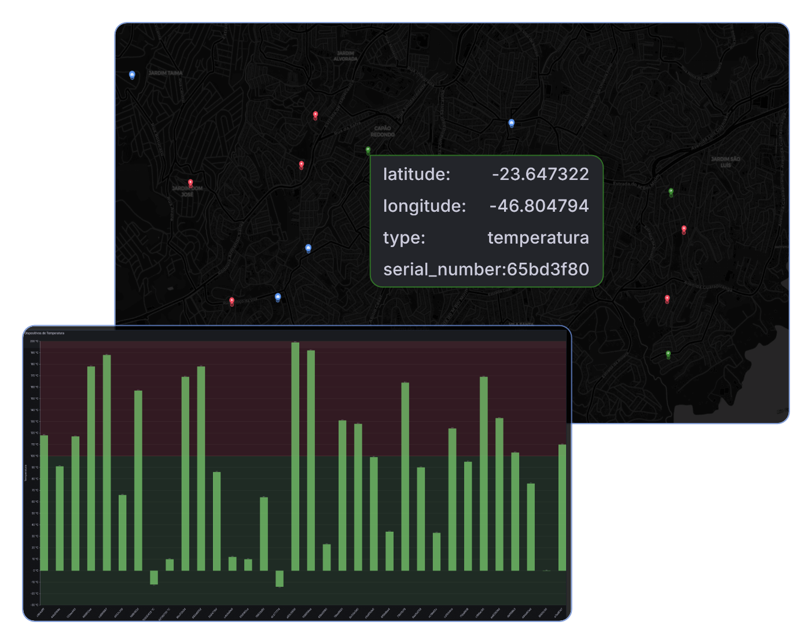Click the 'longitude:' label in tooltip
The height and width of the screenshot is (644, 812).
[424, 206]
